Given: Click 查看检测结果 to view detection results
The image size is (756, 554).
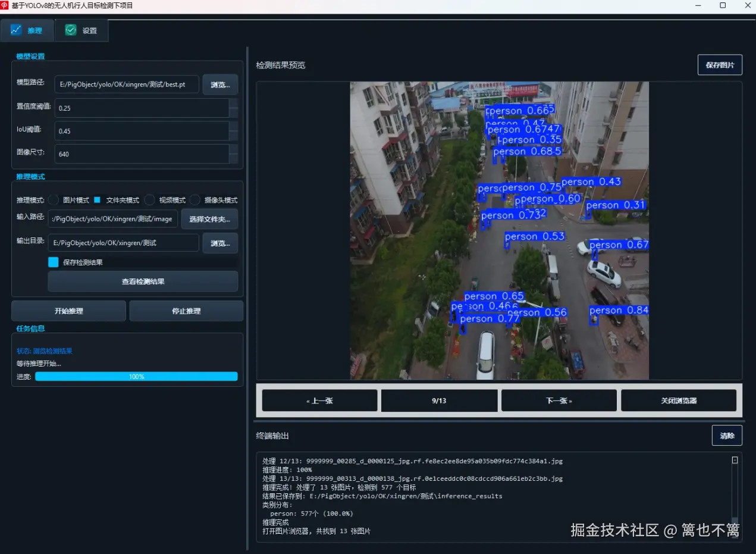Looking at the screenshot, I should (x=142, y=281).
